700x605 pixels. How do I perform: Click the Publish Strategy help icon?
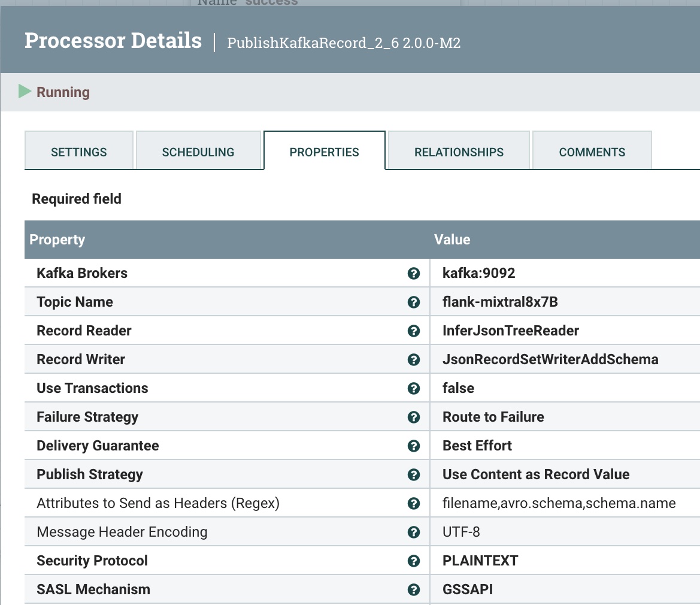point(413,475)
